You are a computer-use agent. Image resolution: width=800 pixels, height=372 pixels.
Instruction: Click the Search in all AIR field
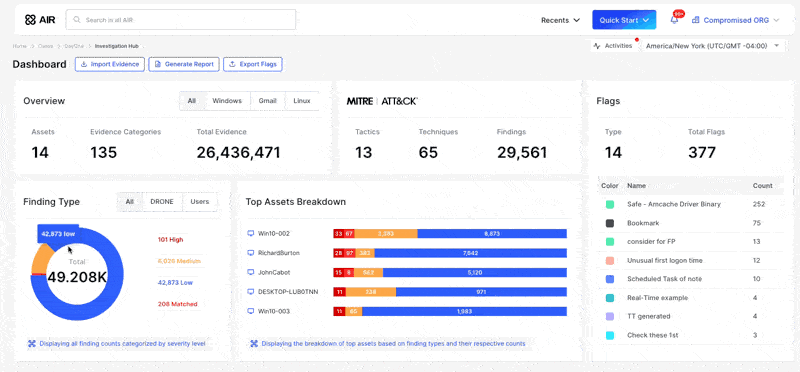pos(181,20)
